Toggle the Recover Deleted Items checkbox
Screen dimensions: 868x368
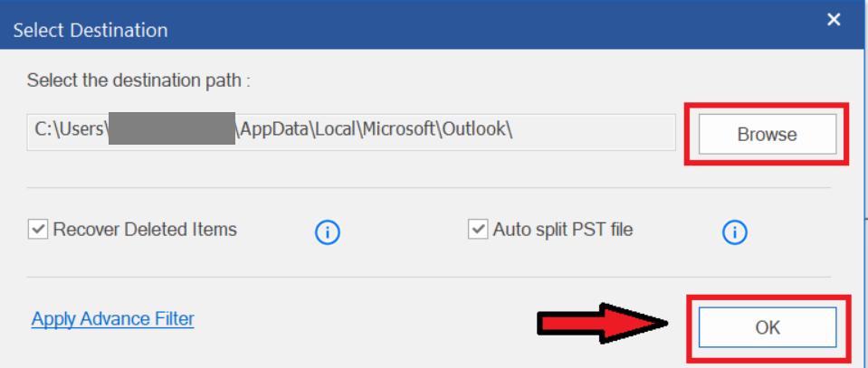38,229
